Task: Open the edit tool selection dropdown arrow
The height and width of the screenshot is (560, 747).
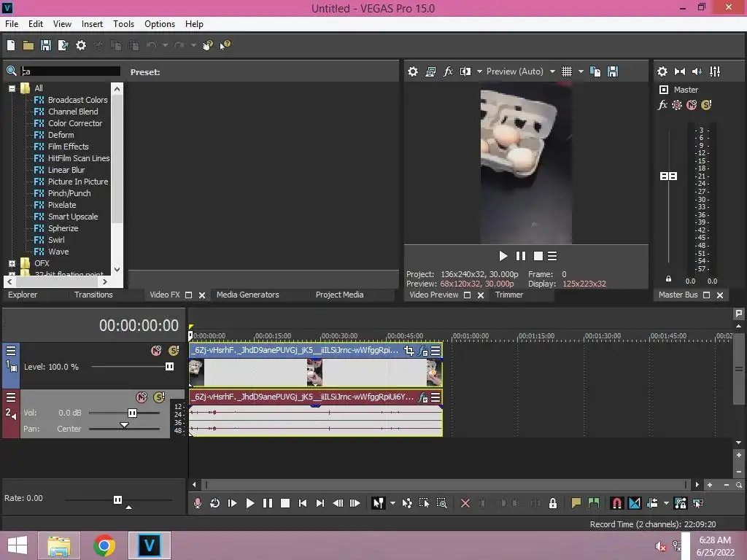Action: point(392,503)
